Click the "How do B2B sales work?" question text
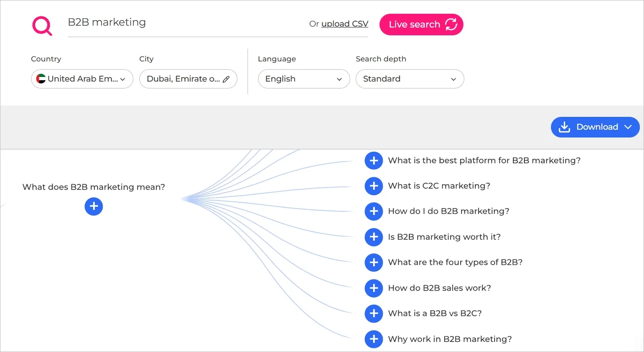Screen dimensions: 644x352 pyautogui.click(x=439, y=288)
